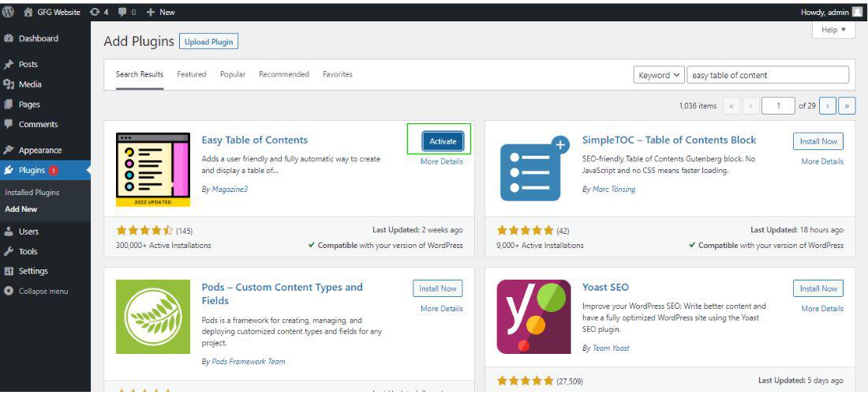Expand the Help panel
Screen dimensions: 868x395
pos(833,29)
